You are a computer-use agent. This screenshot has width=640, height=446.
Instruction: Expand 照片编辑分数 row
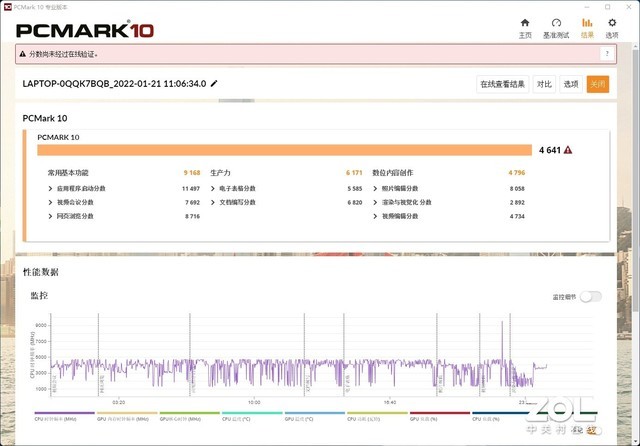click(x=375, y=189)
